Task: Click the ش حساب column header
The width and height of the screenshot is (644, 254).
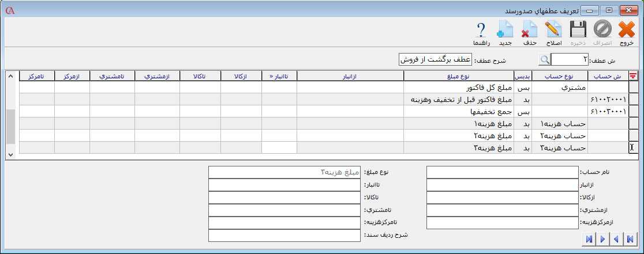Action: point(607,76)
